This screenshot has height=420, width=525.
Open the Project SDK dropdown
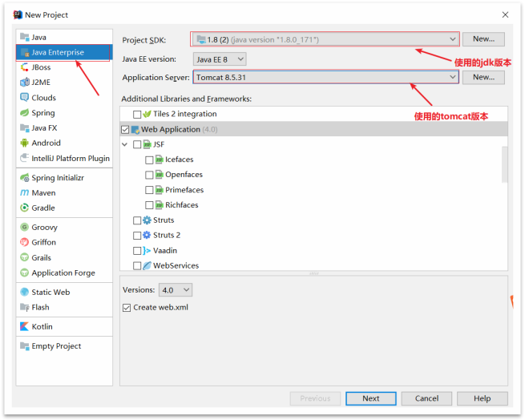pos(325,39)
